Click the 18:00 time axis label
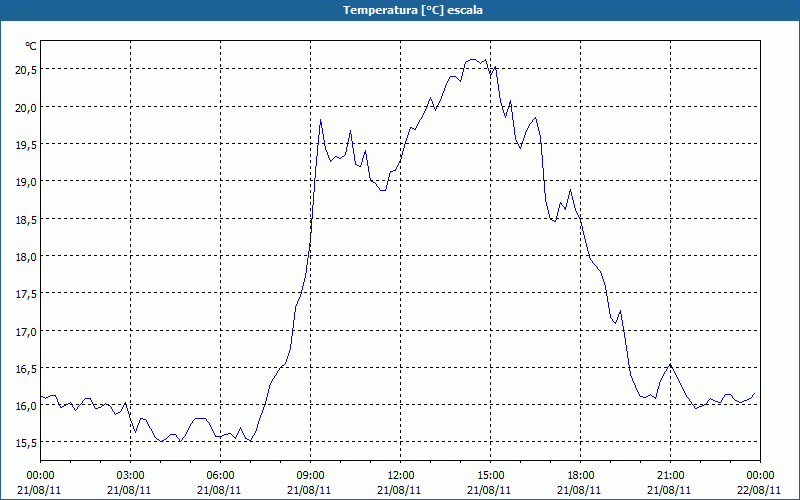This screenshot has height=500, width=800. click(581, 476)
